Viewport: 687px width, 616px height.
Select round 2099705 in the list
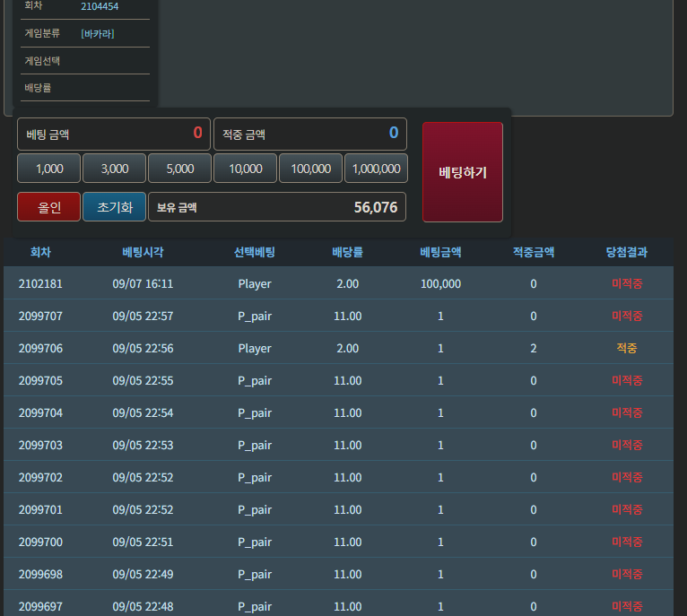point(40,381)
